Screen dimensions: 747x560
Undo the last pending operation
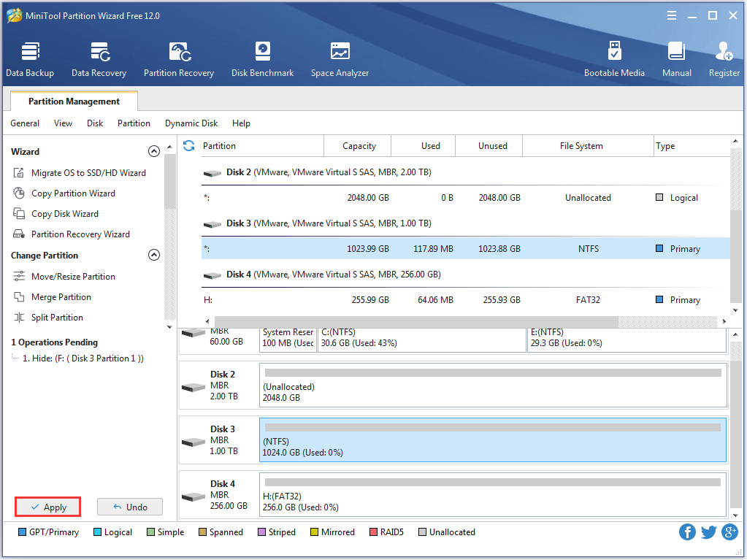(x=130, y=507)
